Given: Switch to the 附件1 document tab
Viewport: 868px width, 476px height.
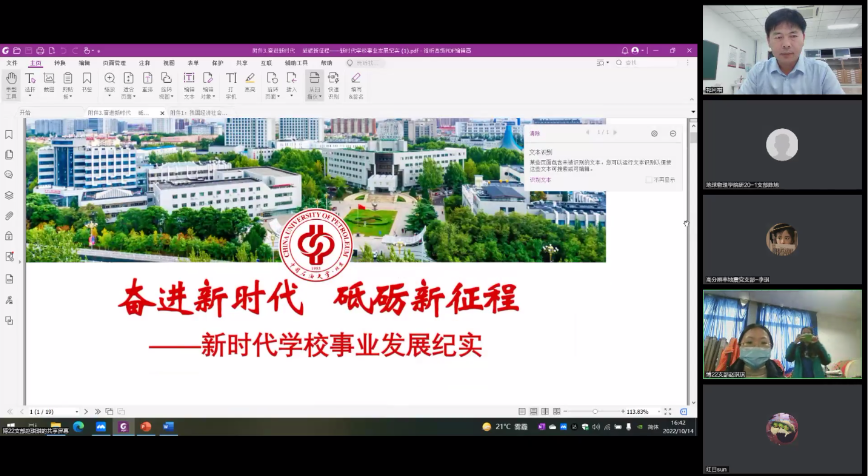Looking at the screenshot, I should (198, 113).
